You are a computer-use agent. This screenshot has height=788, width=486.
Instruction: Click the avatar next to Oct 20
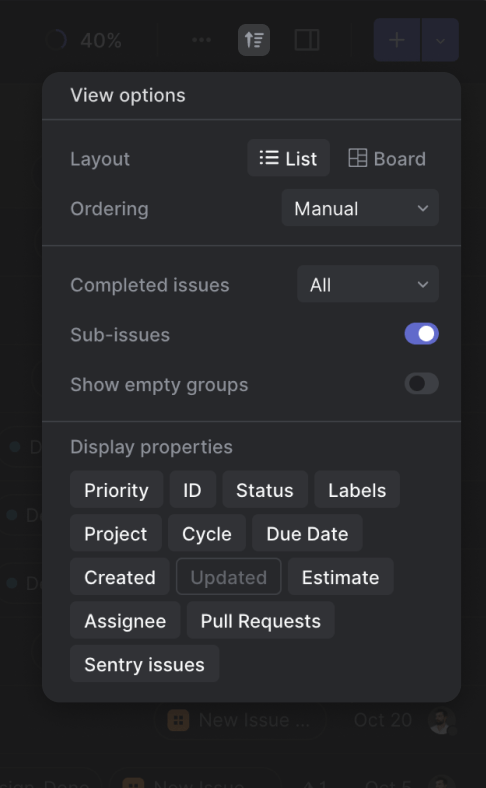[x=441, y=721]
